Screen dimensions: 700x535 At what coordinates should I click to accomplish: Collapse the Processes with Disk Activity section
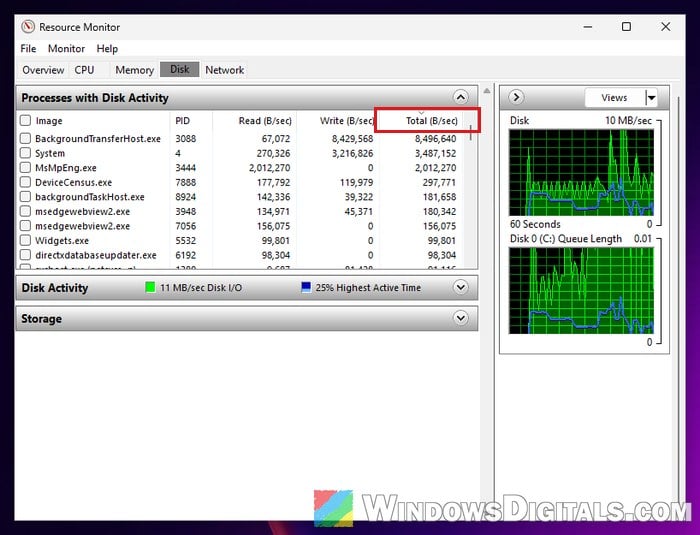point(460,97)
